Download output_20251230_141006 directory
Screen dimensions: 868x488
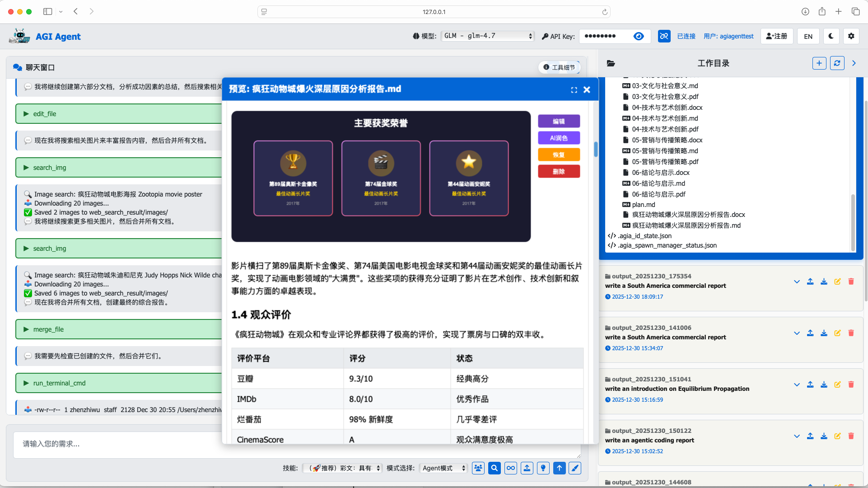[824, 333]
